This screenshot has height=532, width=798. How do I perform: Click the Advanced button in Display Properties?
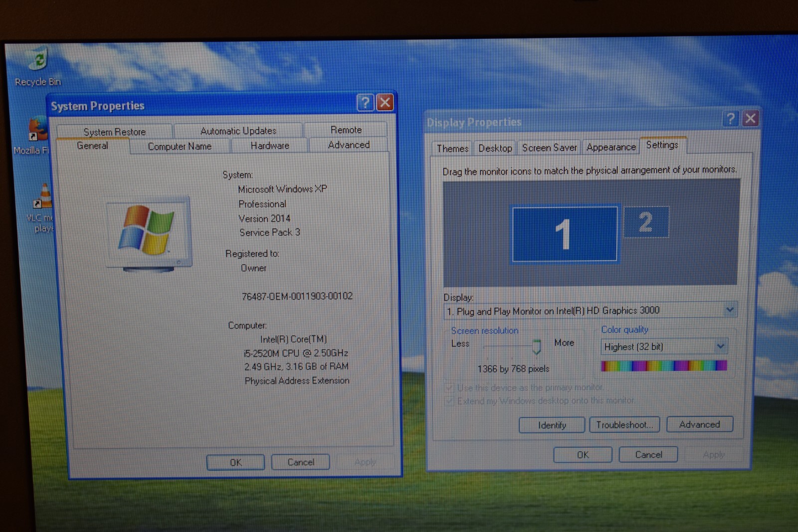[700, 424]
